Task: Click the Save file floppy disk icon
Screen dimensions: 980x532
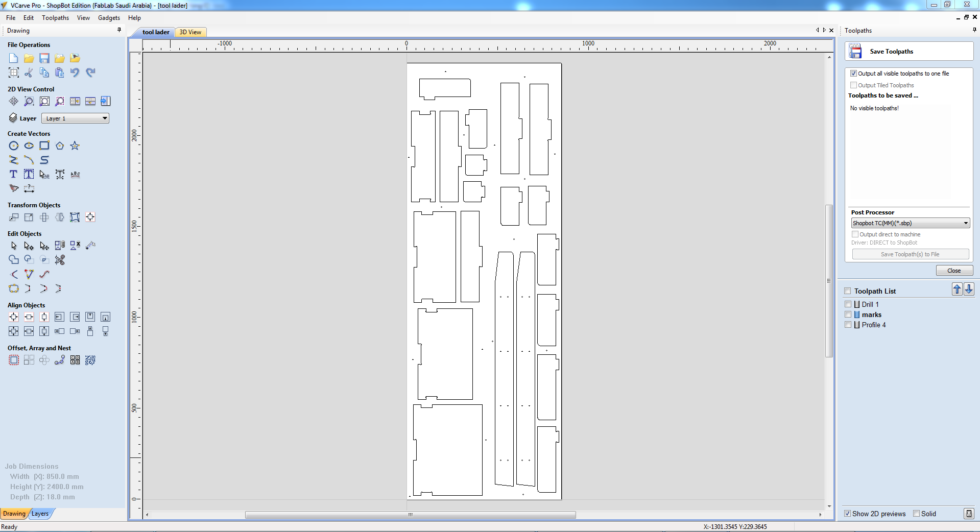Action: [x=44, y=58]
